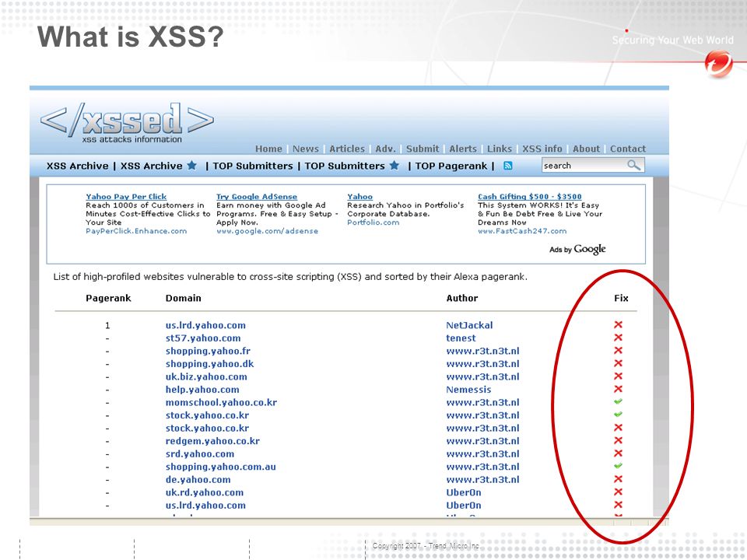
Task: Click the red X fix icon for redgem.yahoo.co.kr
Action: [618, 440]
